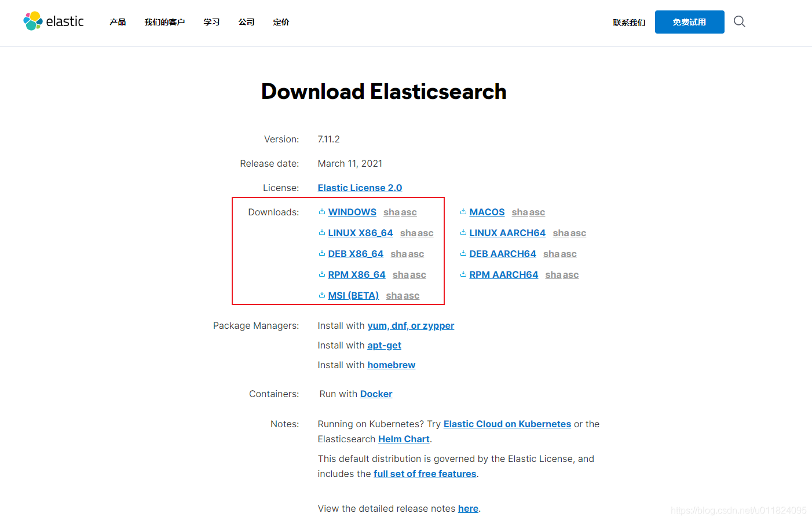This screenshot has width=812, height=521.
Task: Open release notes 'here' link
Action: point(468,508)
